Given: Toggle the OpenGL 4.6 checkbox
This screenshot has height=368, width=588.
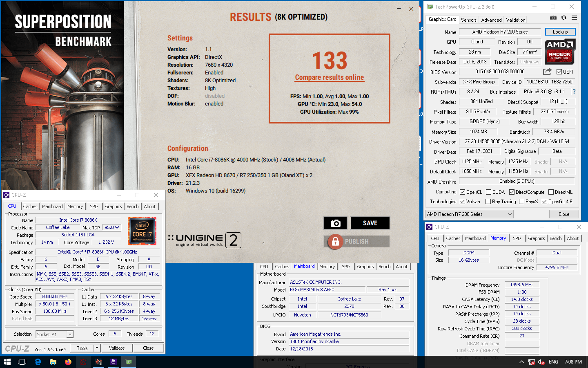Looking at the screenshot, I should pos(544,201).
